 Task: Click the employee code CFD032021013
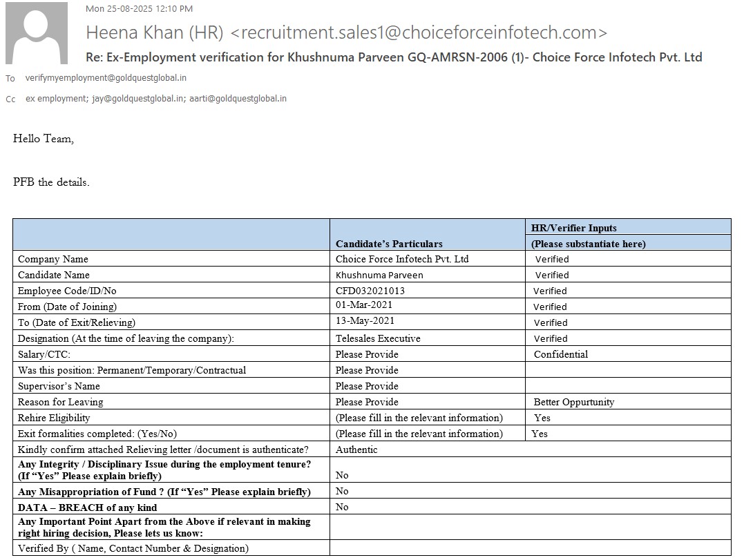(x=370, y=291)
